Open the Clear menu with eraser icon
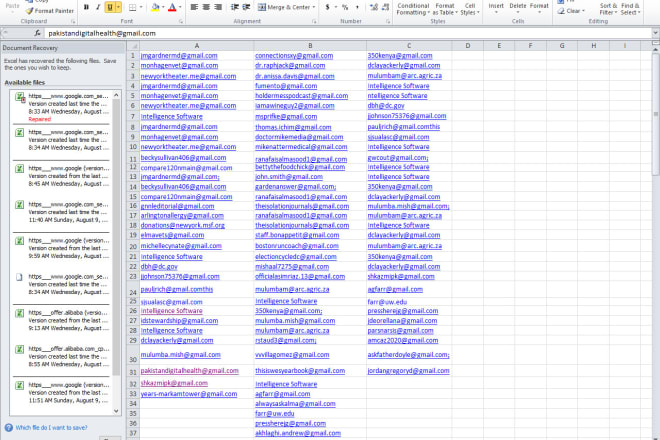The height and width of the screenshot is (440, 660). click(571, 11)
